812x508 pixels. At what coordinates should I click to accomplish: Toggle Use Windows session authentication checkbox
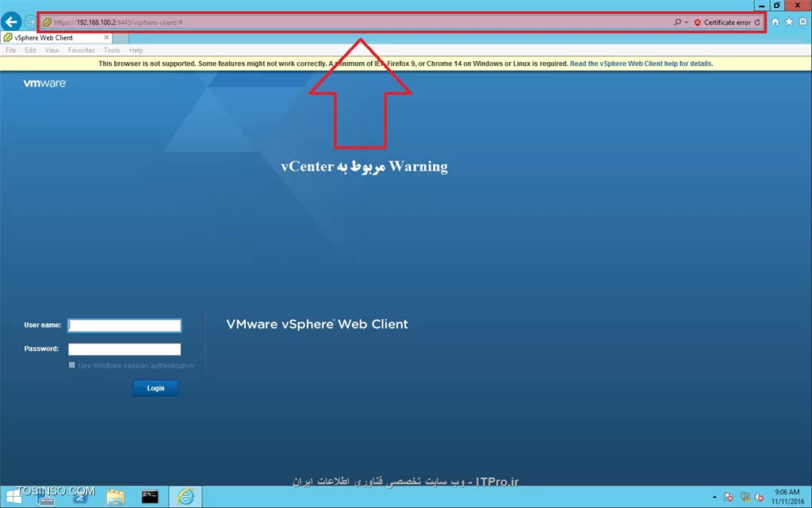tap(72, 365)
